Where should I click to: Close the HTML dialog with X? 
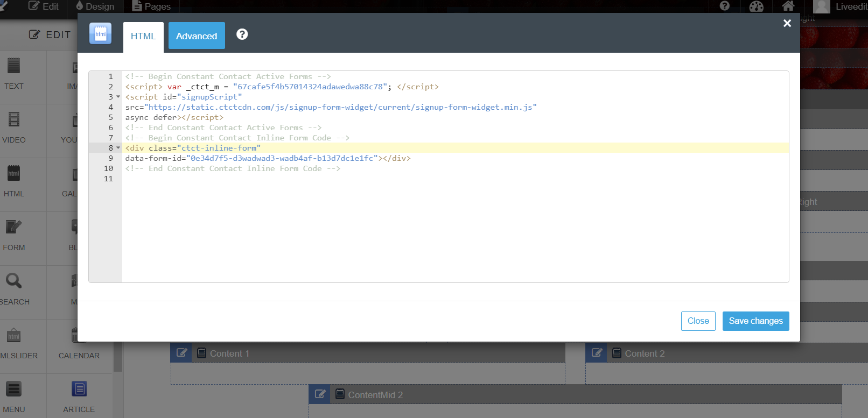pyautogui.click(x=787, y=23)
